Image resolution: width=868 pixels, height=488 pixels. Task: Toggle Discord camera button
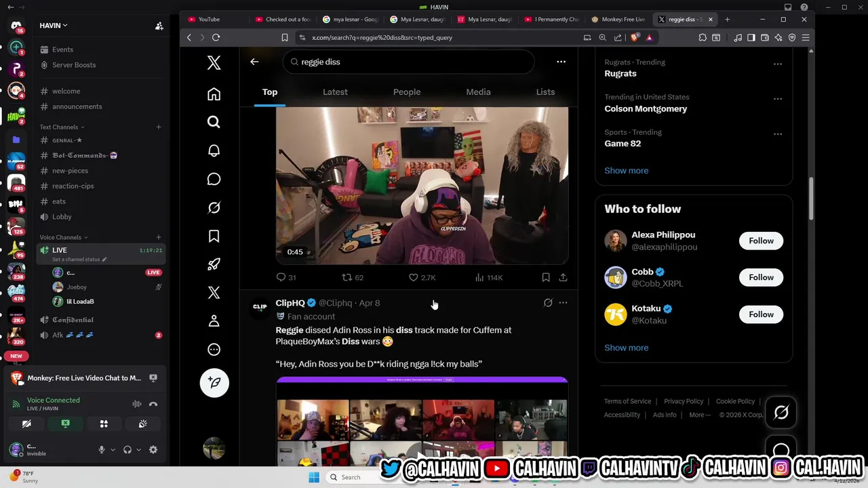click(26, 424)
